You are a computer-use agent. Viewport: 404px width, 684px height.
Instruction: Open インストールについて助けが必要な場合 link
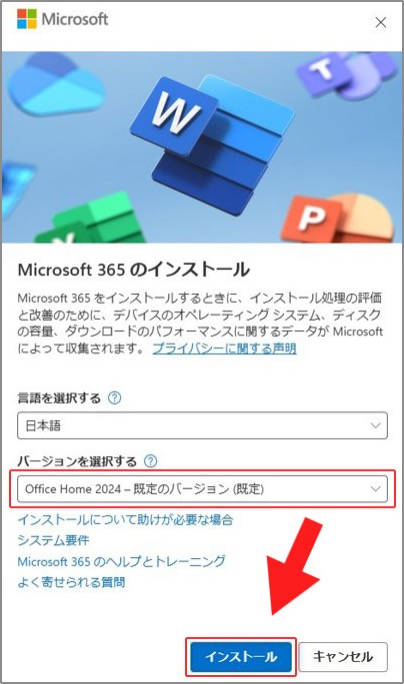point(125,520)
